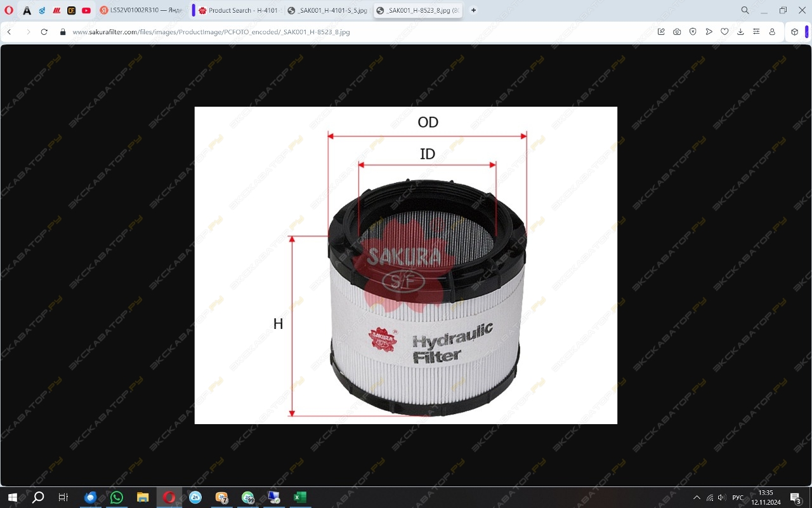Select the _SAK001_H-8523_8.jpg tab
Screen dimensions: 812x508
click(x=417, y=10)
